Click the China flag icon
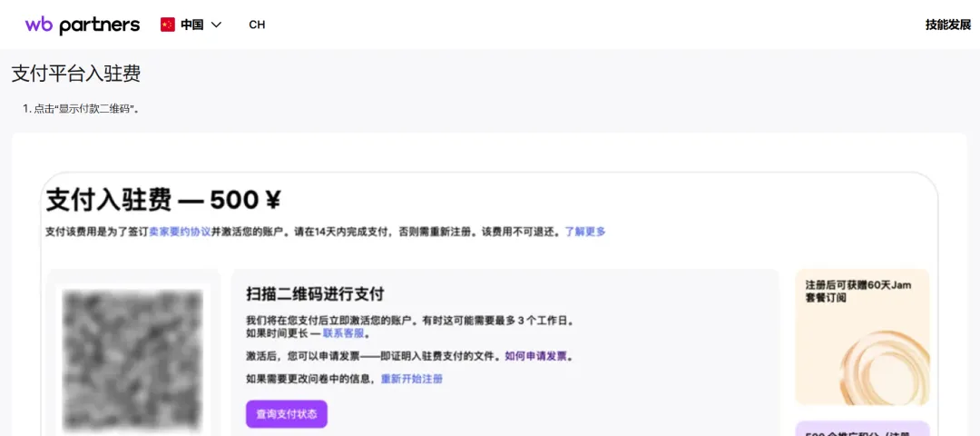The height and width of the screenshot is (436, 980). (x=168, y=25)
